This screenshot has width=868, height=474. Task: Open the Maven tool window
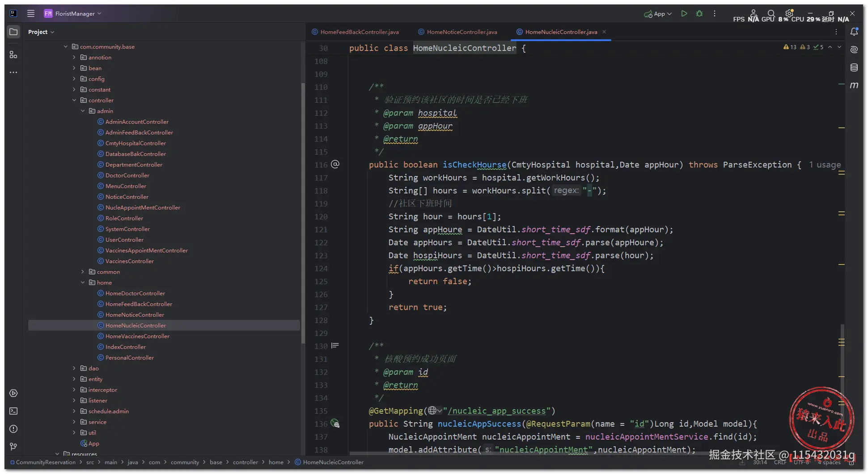pyautogui.click(x=854, y=85)
